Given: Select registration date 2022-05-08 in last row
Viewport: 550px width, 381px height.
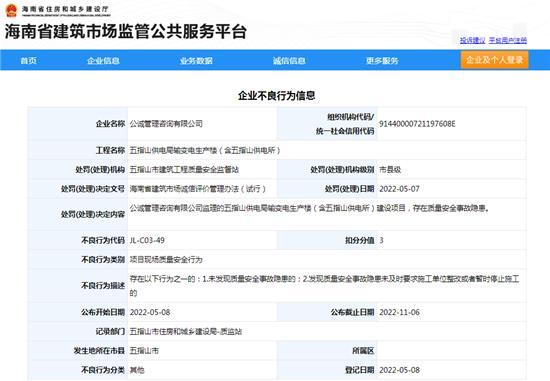Looking at the screenshot, I should pos(399,370).
